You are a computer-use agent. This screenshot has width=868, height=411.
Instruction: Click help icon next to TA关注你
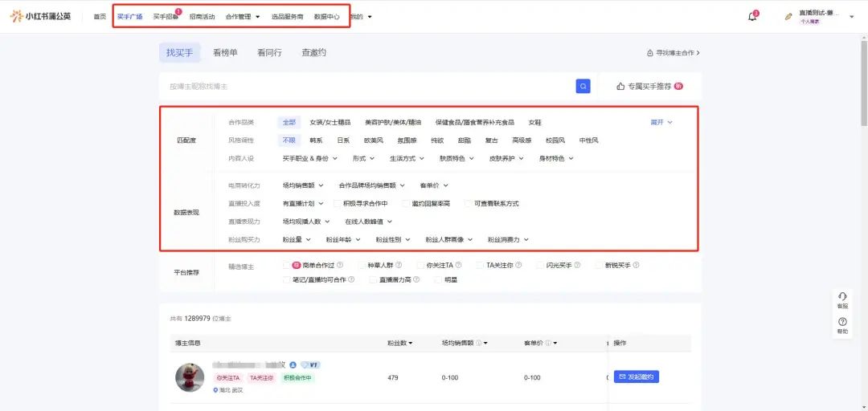click(518, 265)
